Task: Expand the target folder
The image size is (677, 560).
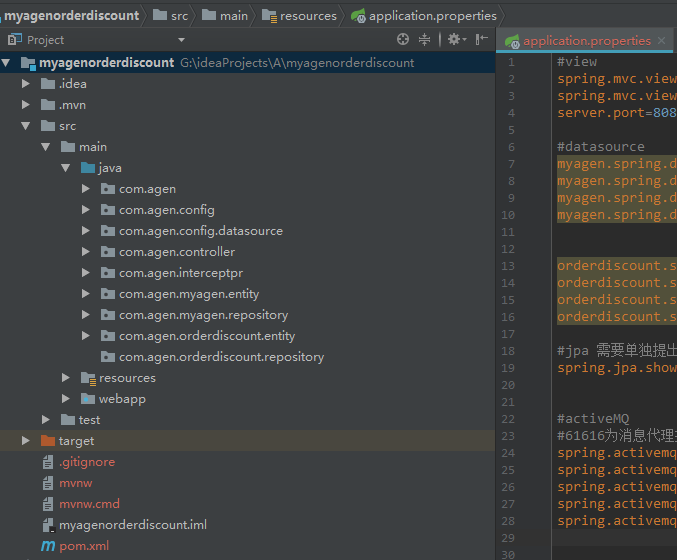Action: (x=26, y=441)
